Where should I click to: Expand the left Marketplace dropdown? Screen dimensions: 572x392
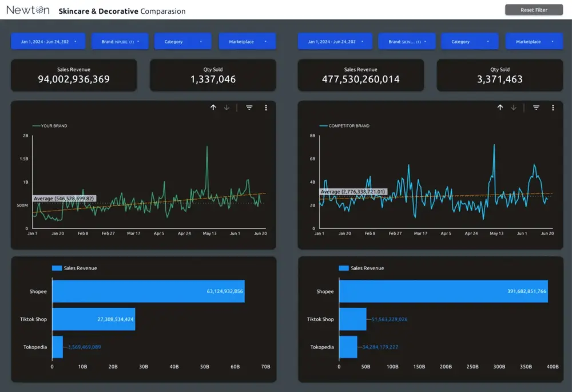[x=247, y=41]
